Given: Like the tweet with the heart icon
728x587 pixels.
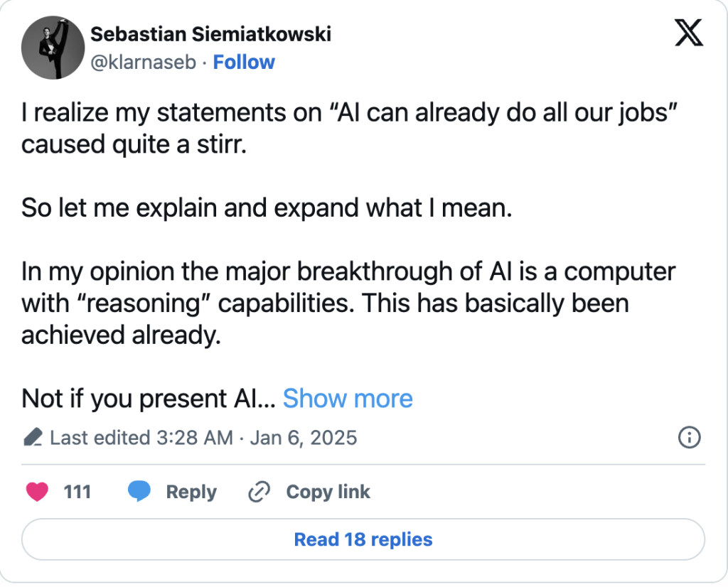Looking at the screenshot, I should click(x=37, y=492).
